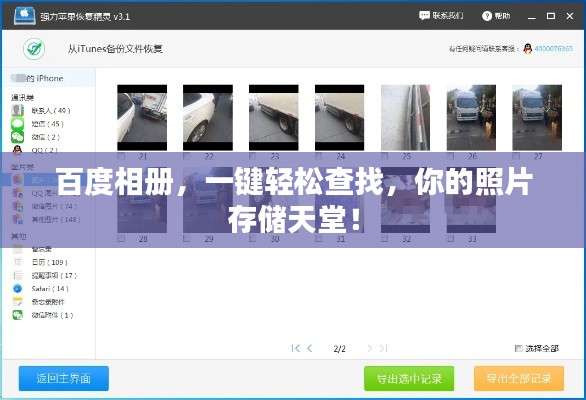This screenshot has height=400, width=586.
Task: Click the orange 导出全部记录 button
Action: pyautogui.click(x=519, y=378)
